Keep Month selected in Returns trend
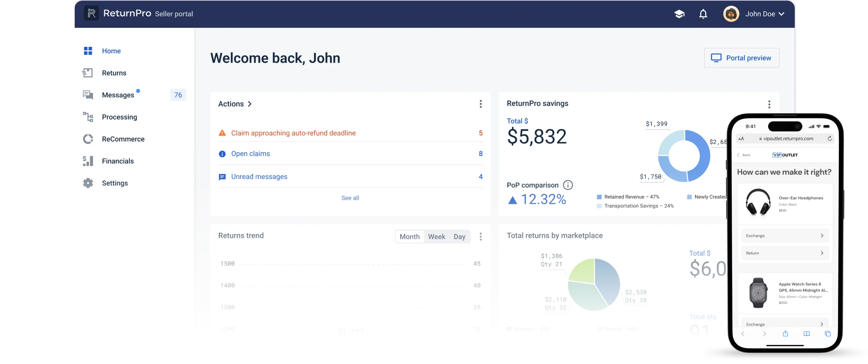 (x=409, y=237)
